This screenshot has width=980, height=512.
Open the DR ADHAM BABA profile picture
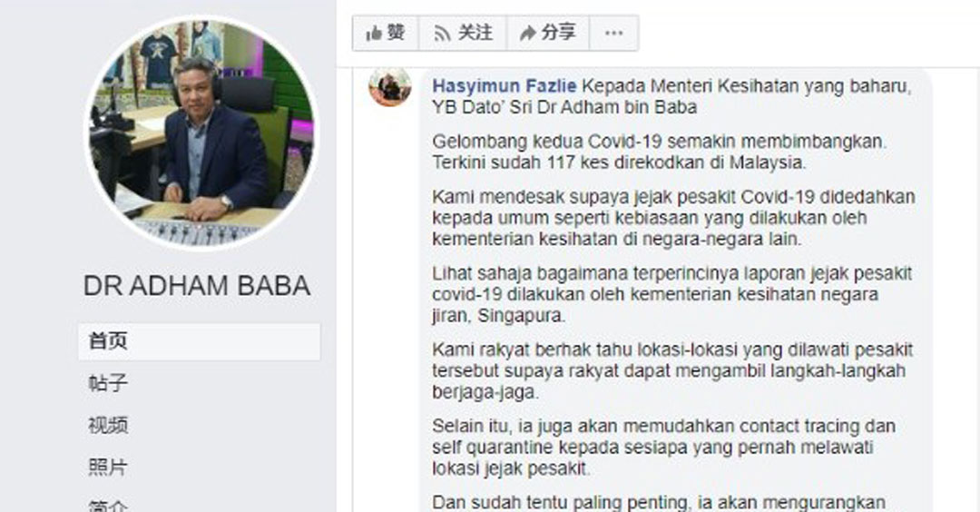tap(201, 133)
